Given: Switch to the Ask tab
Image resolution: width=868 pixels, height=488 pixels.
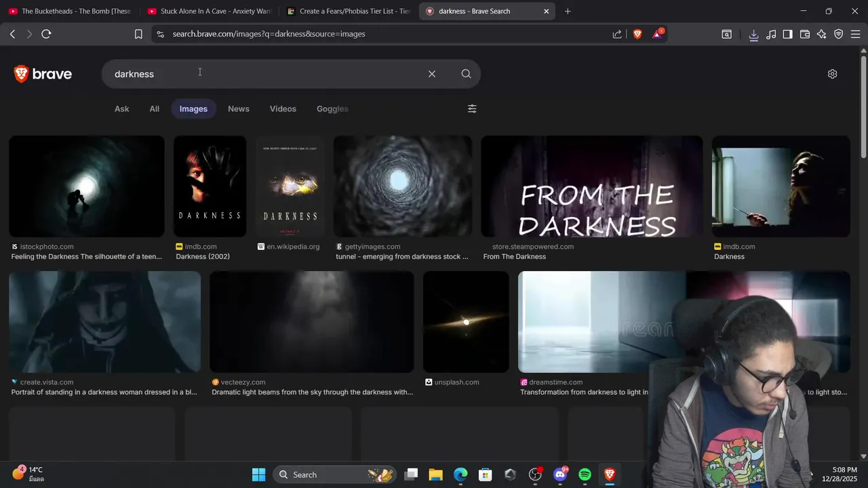Looking at the screenshot, I should tap(121, 108).
